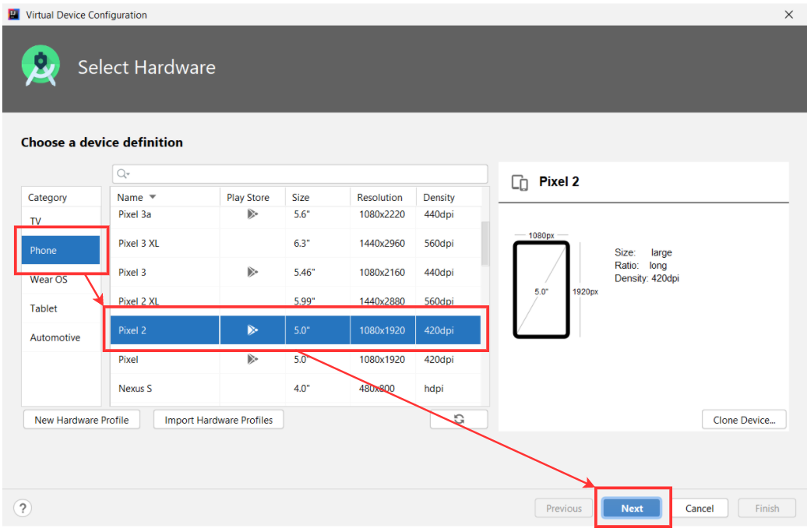Click the Clone Device button
Viewport: 807px width, 532px height.
pyautogui.click(x=744, y=420)
